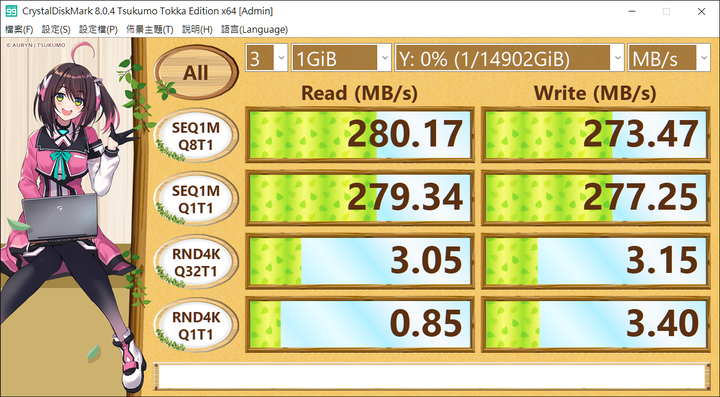Select the SEQ1M Q1T1 read result 279.34

point(360,198)
